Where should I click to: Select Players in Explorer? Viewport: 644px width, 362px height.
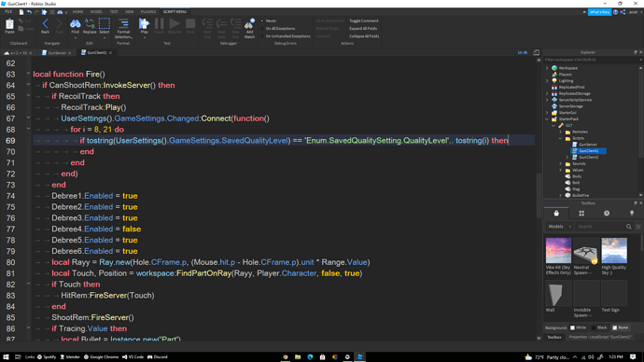[565, 75]
